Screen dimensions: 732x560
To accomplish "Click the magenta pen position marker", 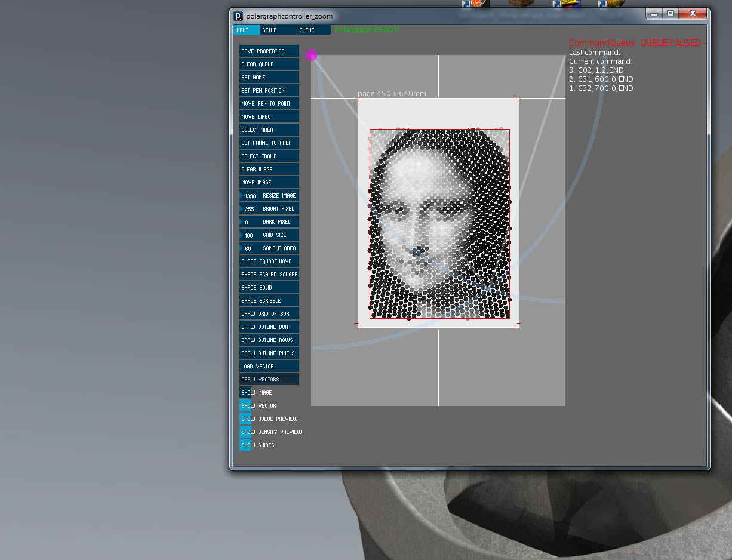I will pos(311,55).
